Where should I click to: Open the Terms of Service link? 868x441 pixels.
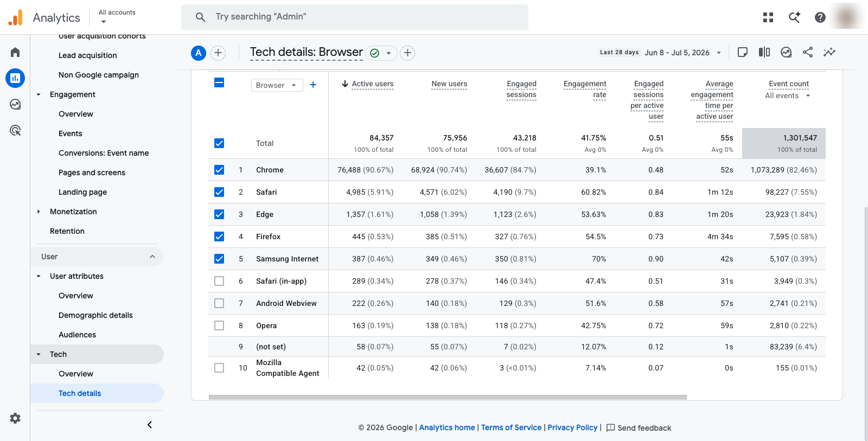511,427
